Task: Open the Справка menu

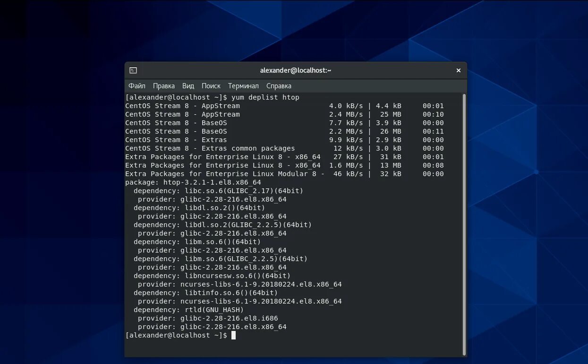Action: point(279,86)
